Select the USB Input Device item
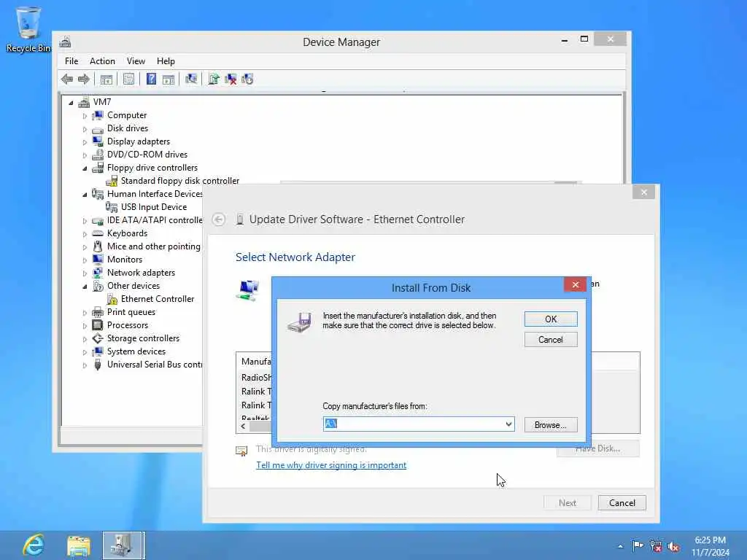Viewport: 747px width, 560px height. coord(153,207)
